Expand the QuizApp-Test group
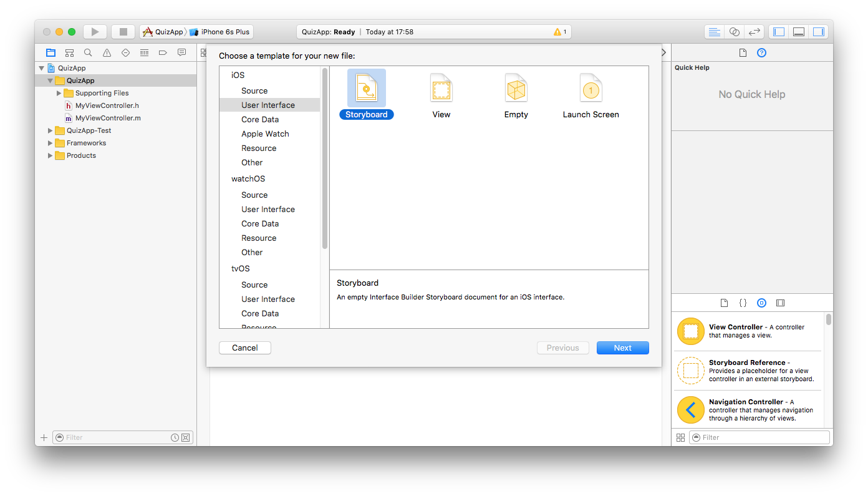 click(x=51, y=130)
